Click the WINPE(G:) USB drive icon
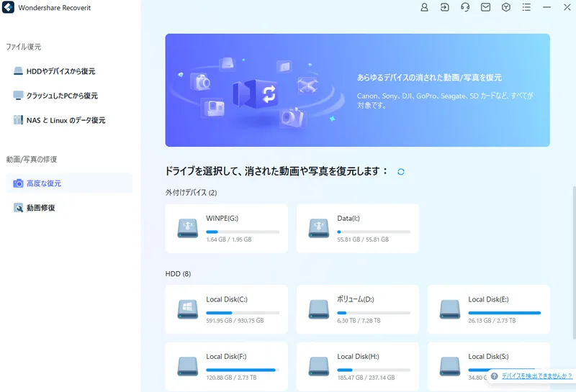576x392 pixels. [188, 228]
